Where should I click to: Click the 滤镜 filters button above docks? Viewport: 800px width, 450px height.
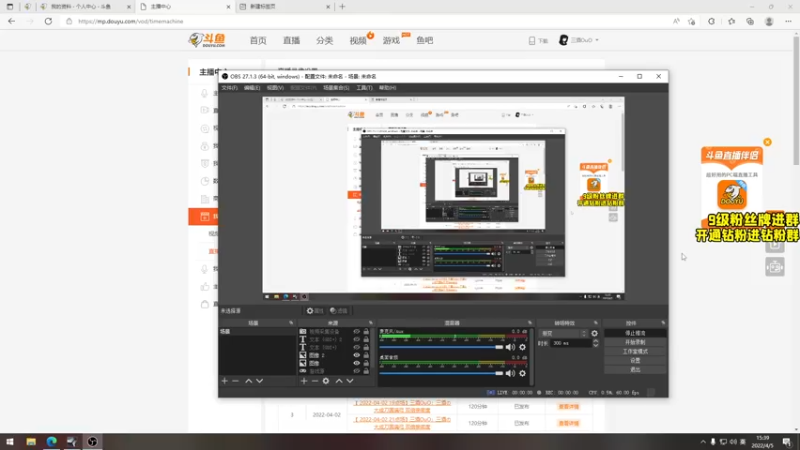(338, 311)
